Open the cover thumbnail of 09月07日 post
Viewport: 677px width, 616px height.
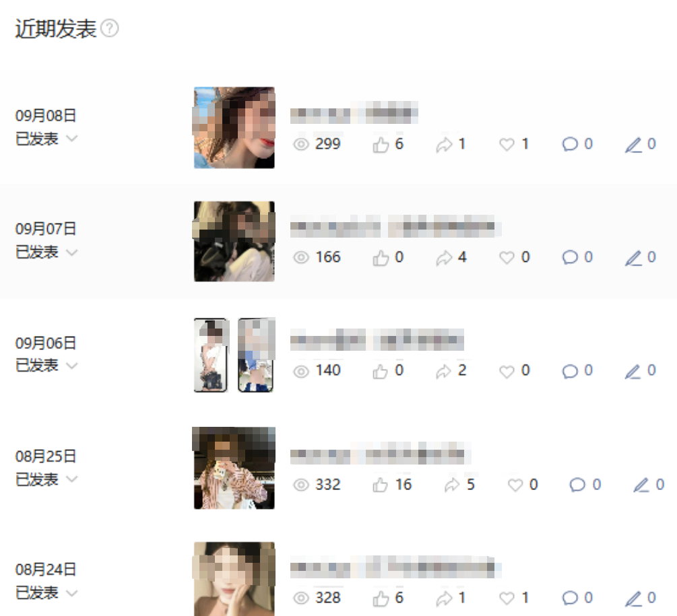[x=234, y=241]
